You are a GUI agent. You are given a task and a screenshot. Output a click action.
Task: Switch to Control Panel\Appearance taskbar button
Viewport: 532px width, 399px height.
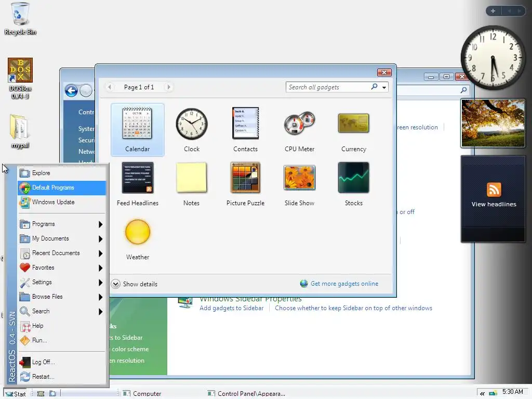247,394
